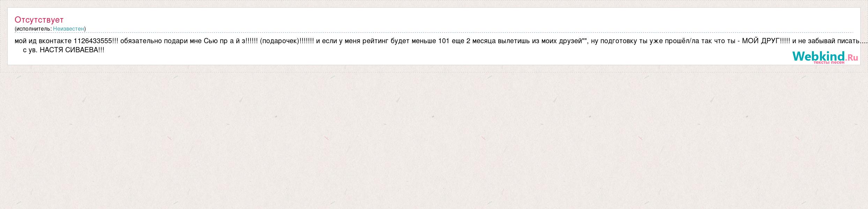Click the исполнитель label text
The image size is (868, 209).
point(33,29)
